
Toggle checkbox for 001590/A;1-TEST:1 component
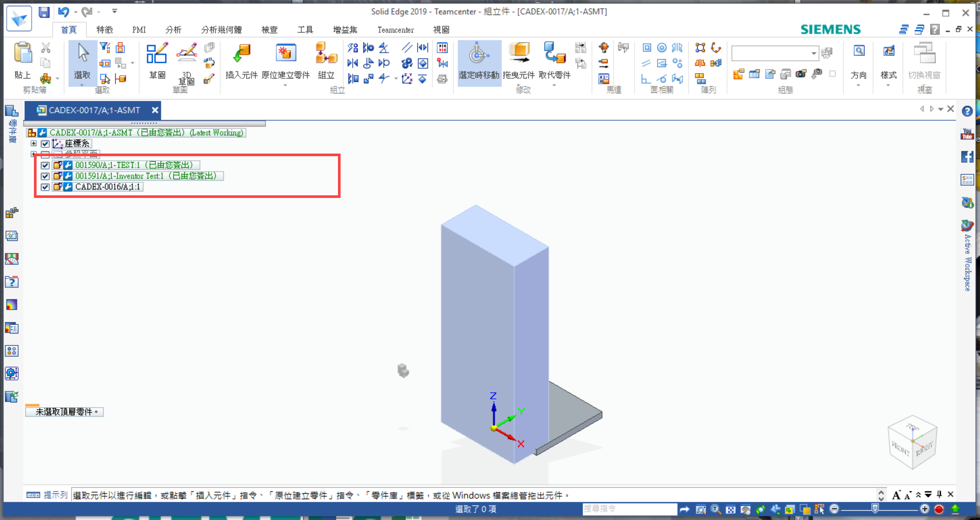pyautogui.click(x=45, y=165)
